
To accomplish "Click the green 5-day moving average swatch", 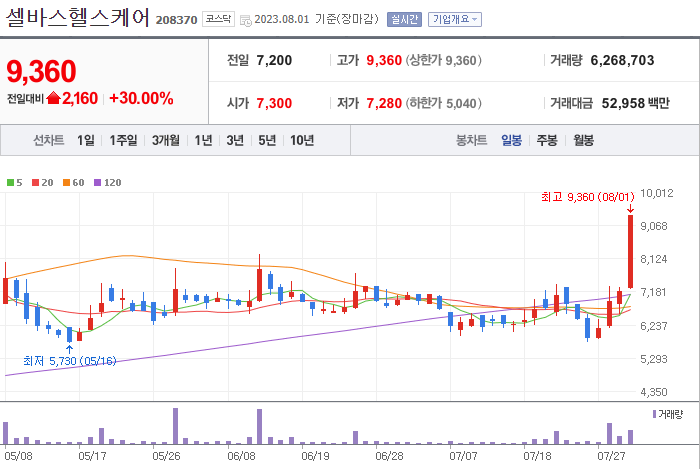I will [10, 183].
